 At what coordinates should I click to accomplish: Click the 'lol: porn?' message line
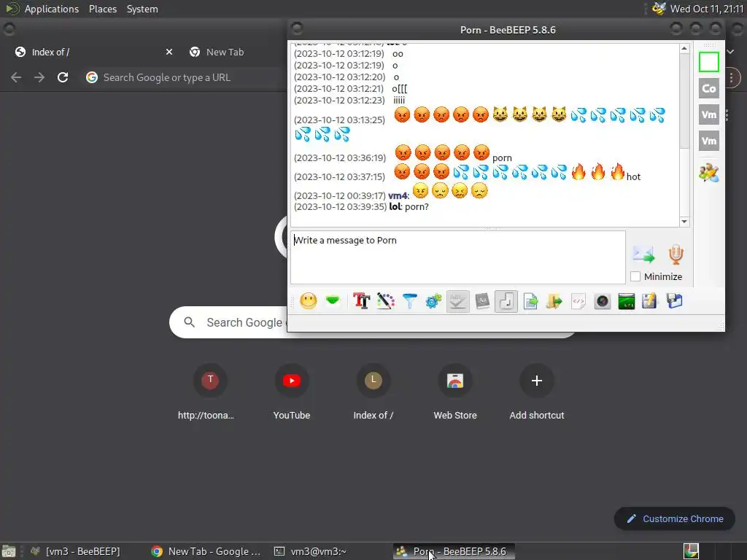(409, 206)
